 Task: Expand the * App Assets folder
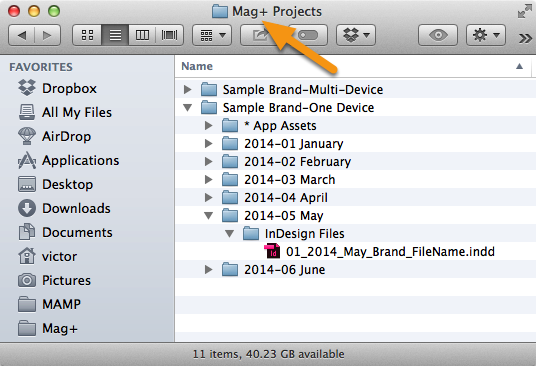[x=208, y=125]
